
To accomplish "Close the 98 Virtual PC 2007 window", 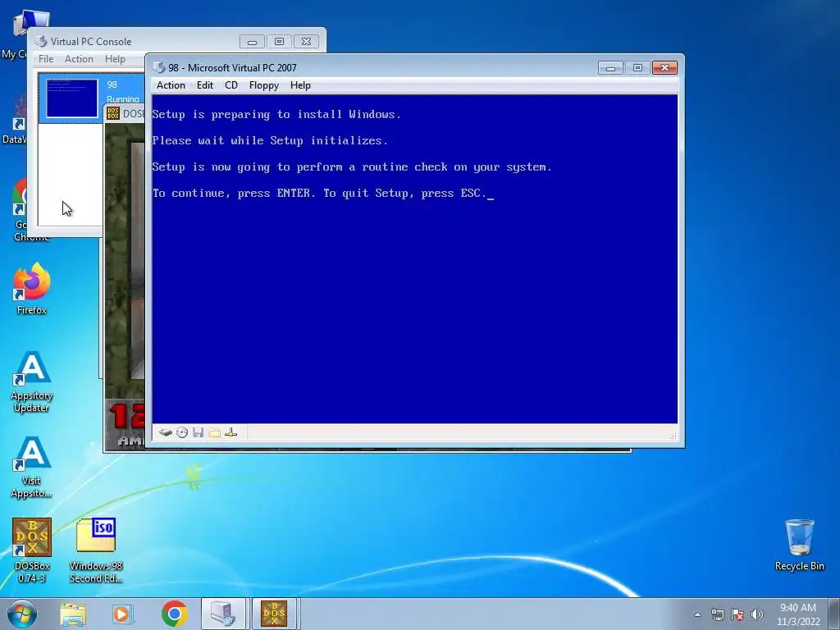I will point(664,67).
